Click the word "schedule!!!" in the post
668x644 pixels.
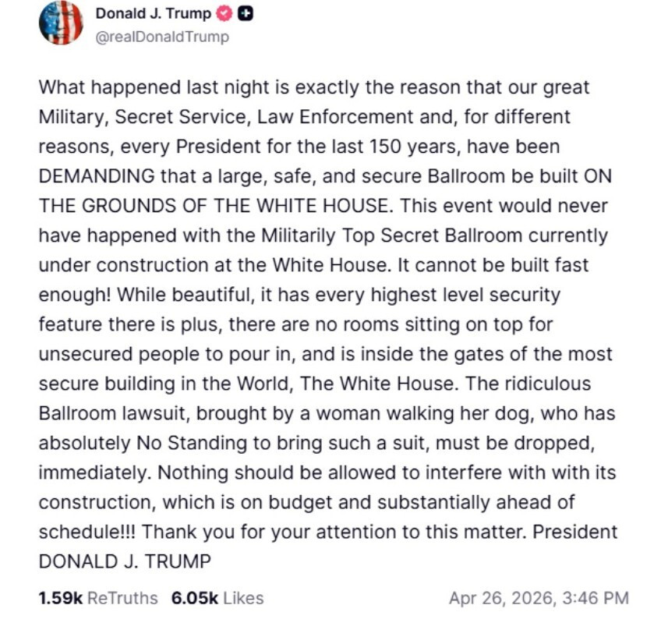(87, 532)
